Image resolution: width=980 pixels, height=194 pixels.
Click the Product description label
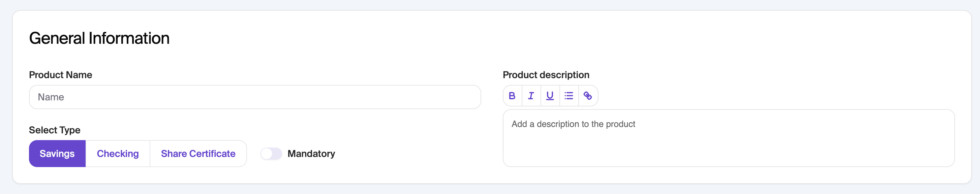pyautogui.click(x=546, y=75)
